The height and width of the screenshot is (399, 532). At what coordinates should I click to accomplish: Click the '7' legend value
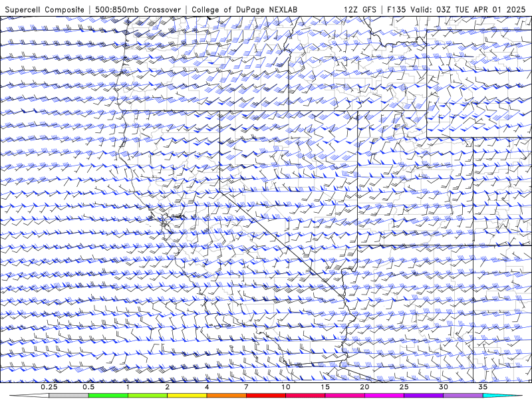point(246,387)
